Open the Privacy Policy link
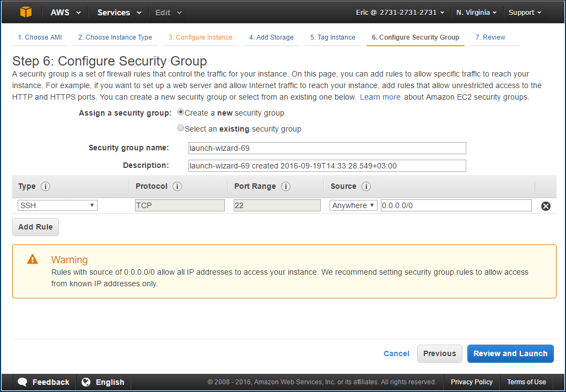 coord(471,382)
